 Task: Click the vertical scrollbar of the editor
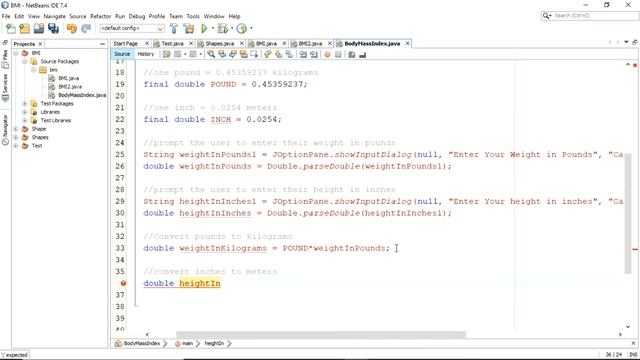(x=628, y=213)
